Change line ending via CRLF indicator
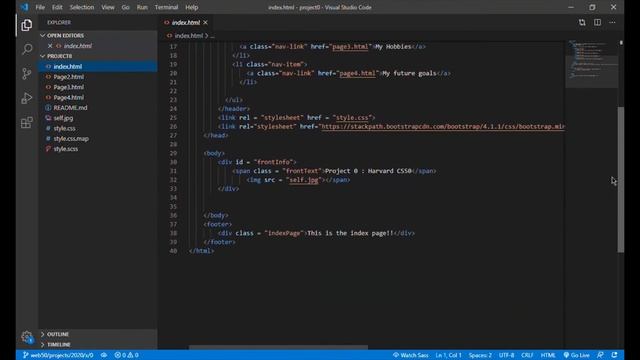The height and width of the screenshot is (360, 640). tap(527, 355)
